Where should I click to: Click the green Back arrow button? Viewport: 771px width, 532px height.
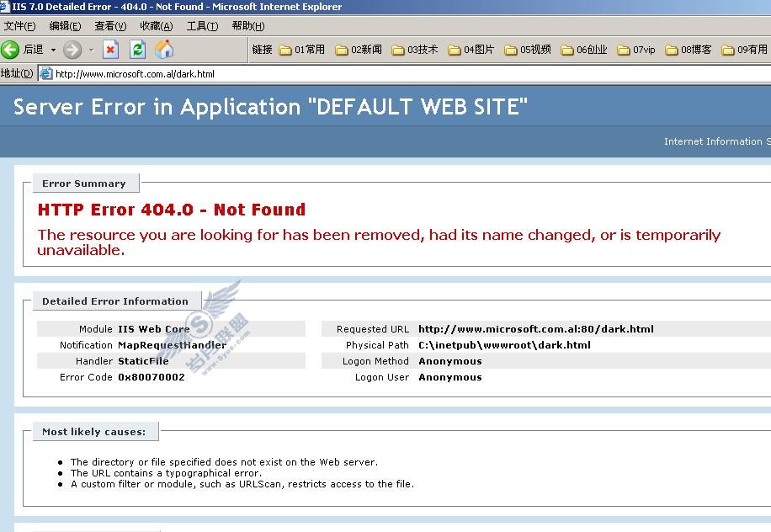click(x=10, y=50)
